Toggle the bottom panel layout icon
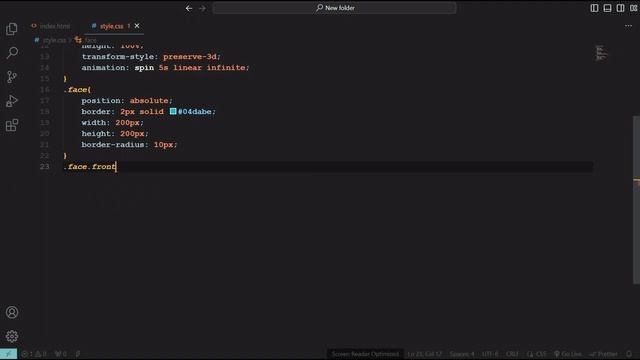The height and width of the screenshot is (360, 640). [607, 8]
